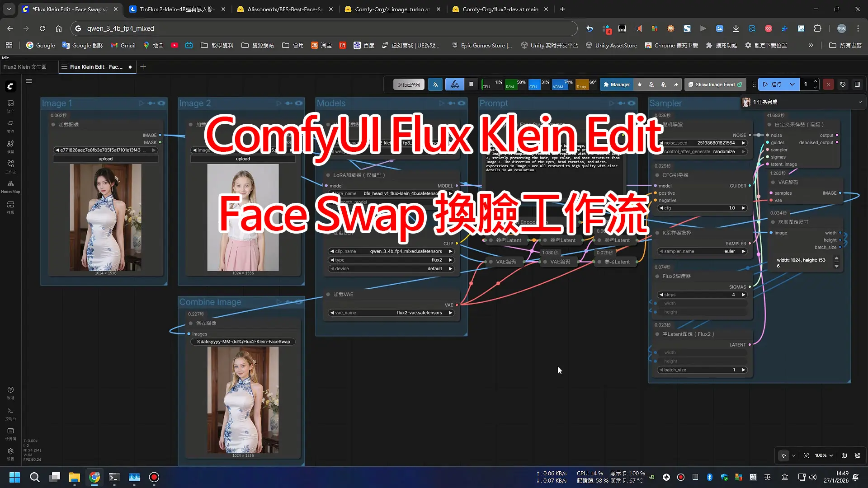Open the type flux2 combo box
The height and width of the screenshot is (488, 868).
(392, 260)
